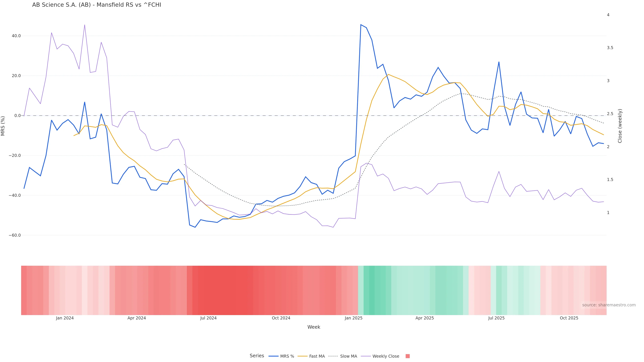Click the 0.0 left-axis tick label

[x=17, y=116]
